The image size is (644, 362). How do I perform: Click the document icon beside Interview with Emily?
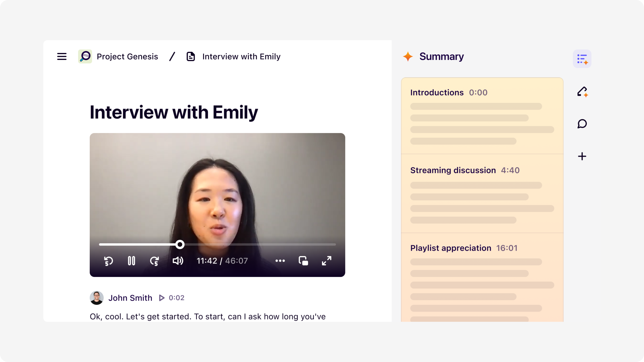click(x=191, y=56)
